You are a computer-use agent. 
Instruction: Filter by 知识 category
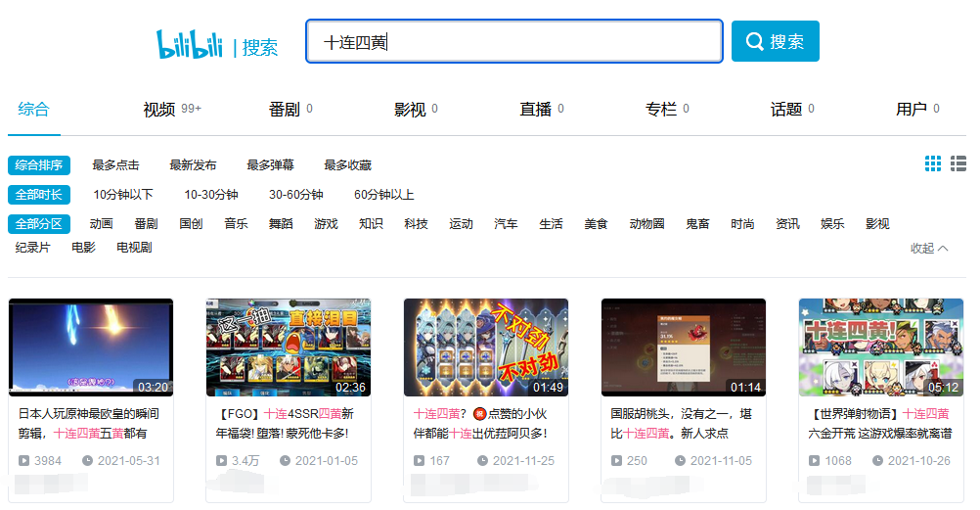[x=372, y=224]
